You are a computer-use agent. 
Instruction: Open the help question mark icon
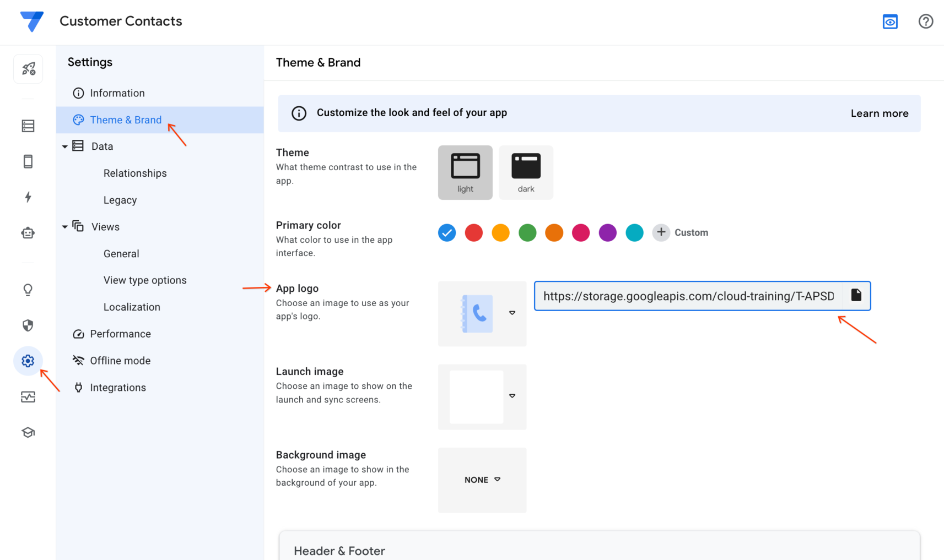click(x=925, y=21)
